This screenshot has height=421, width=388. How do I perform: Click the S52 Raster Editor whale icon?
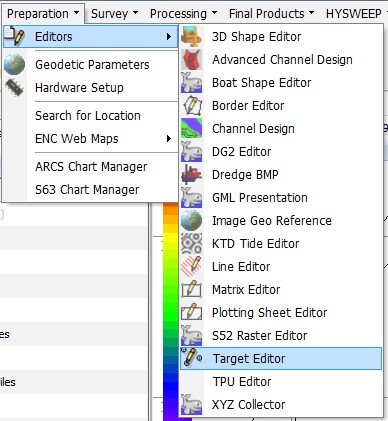point(191,335)
